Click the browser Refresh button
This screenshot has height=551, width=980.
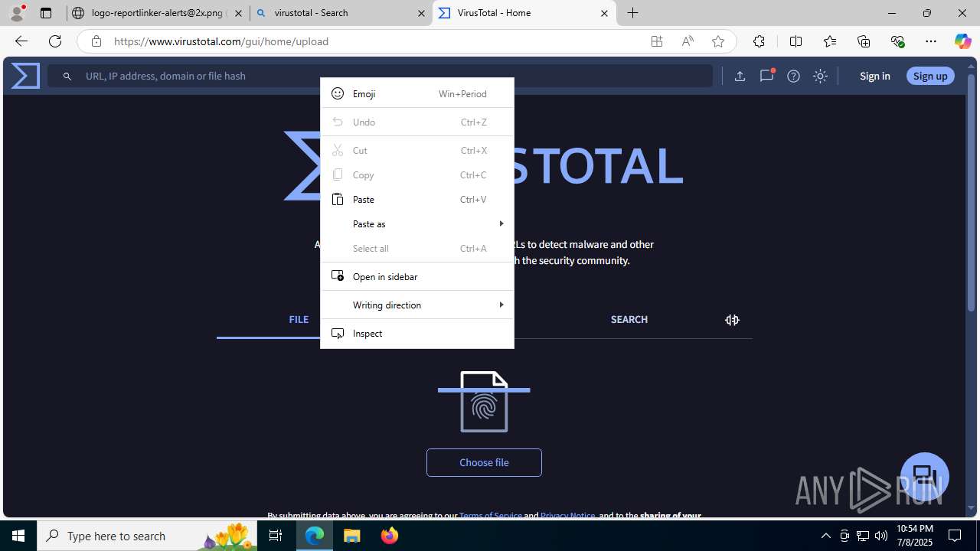tap(55, 41)
